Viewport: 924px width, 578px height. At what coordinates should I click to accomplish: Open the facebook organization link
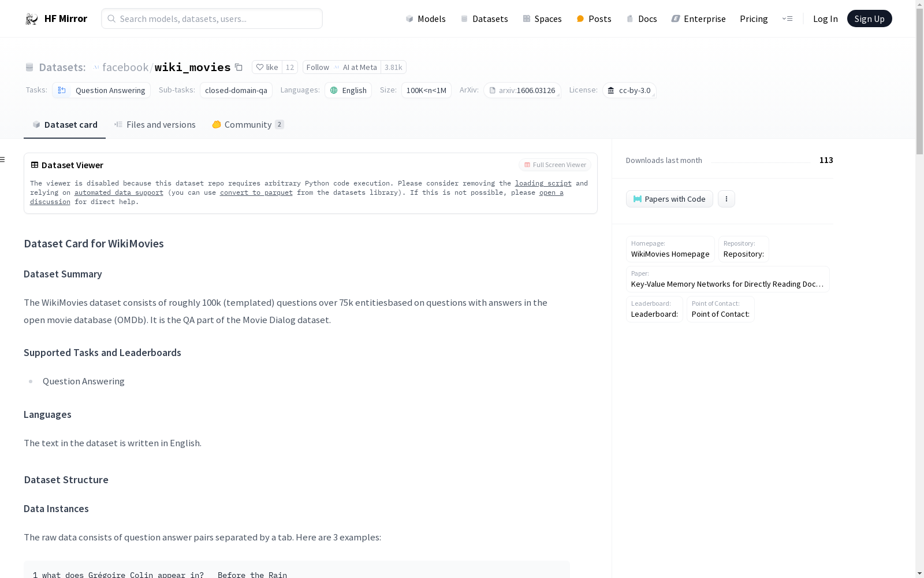pyautogui.click(x=125, y=67)
